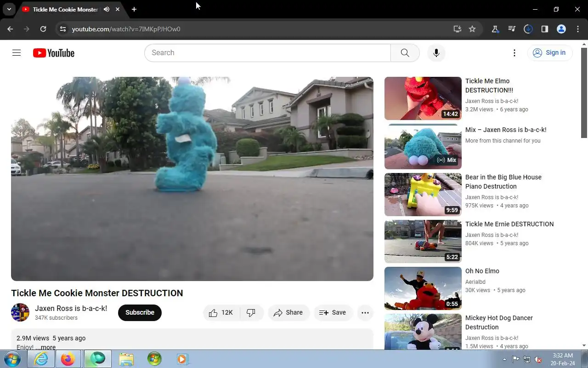Save the video to a playlist
The width and height of the screenshot is (588, 368).
[333, 313]
